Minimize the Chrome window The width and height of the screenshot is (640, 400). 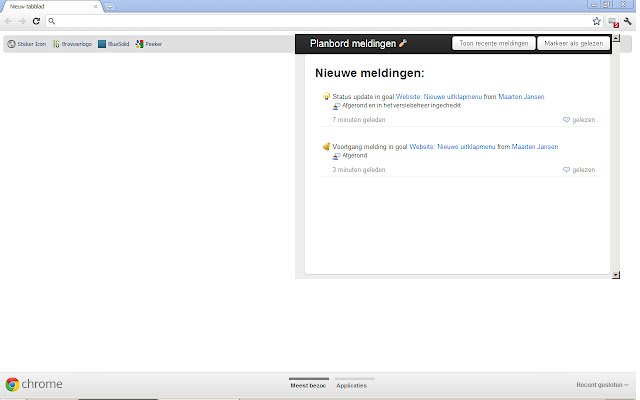pyautogui.click(x=594, y=4)
